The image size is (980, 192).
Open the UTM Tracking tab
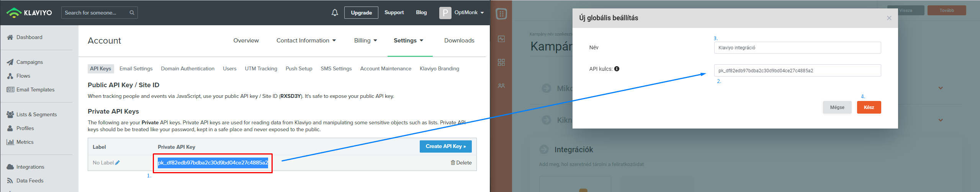(261, 68)
